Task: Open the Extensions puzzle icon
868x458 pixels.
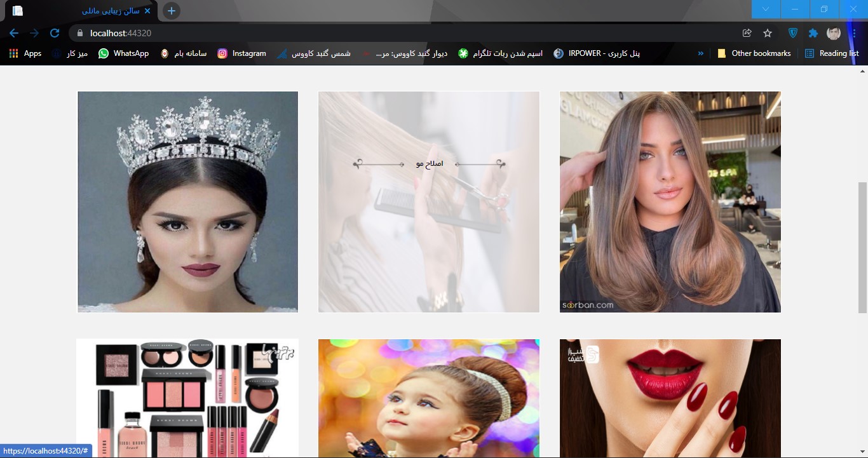Action: tap(813, 33)
